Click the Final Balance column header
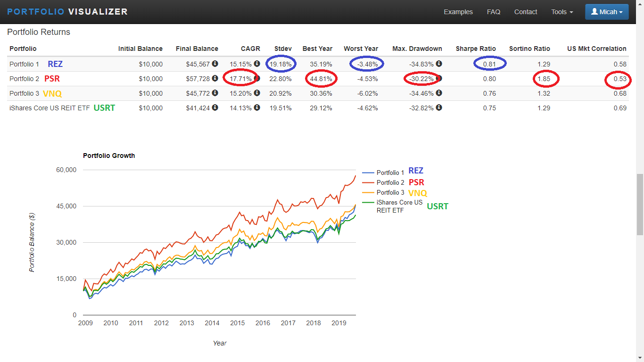The height and width of the screenshot is (362, 644). pos(197,49)
